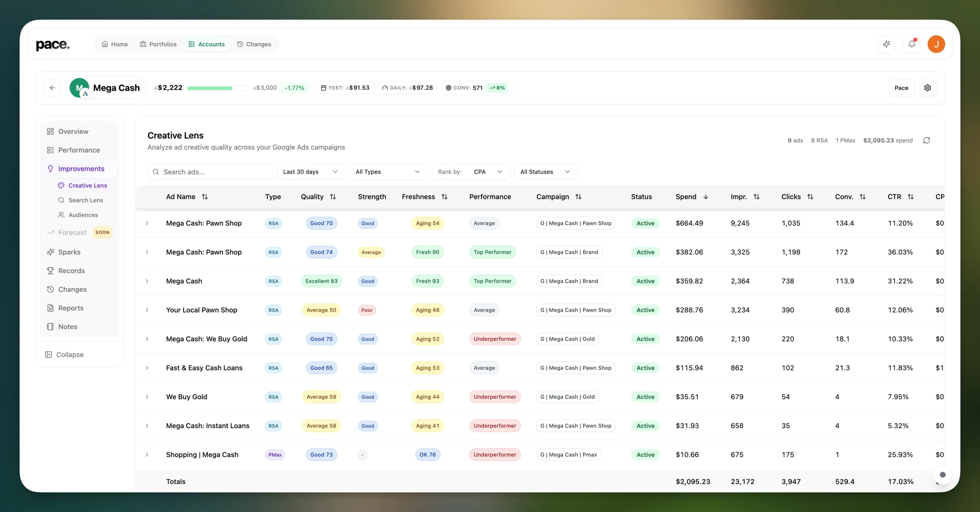Sort by Clicks column arrows
This screenshot has width=980, height=512.
coord(810,197)
